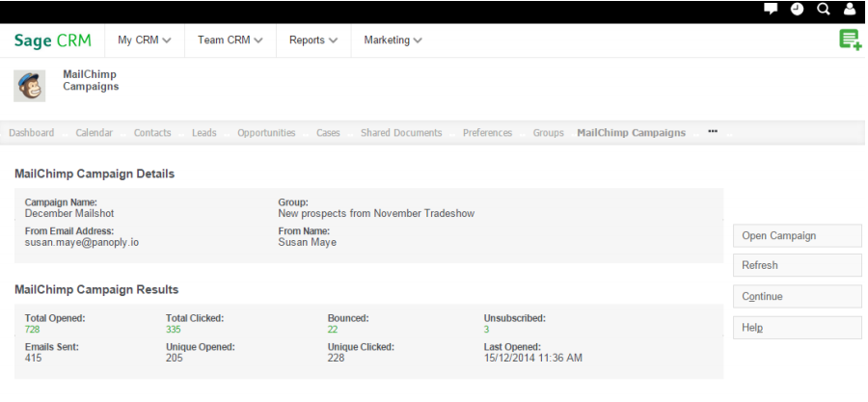Switch to the Groups tab

(548, 133)
